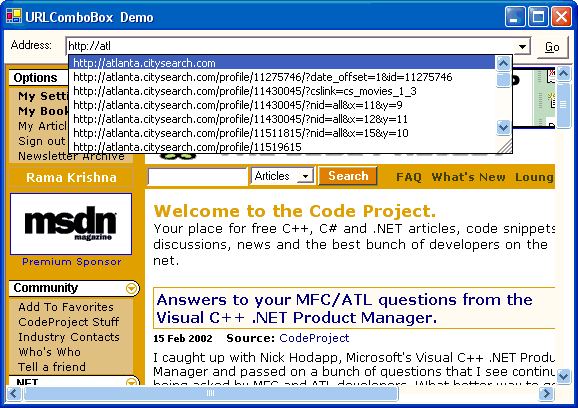Open the Articles search type dropdown

(x=282, y=176)
